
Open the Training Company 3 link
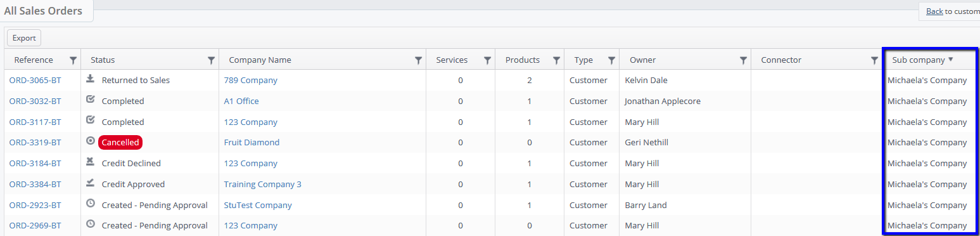(x=263, y=185)
